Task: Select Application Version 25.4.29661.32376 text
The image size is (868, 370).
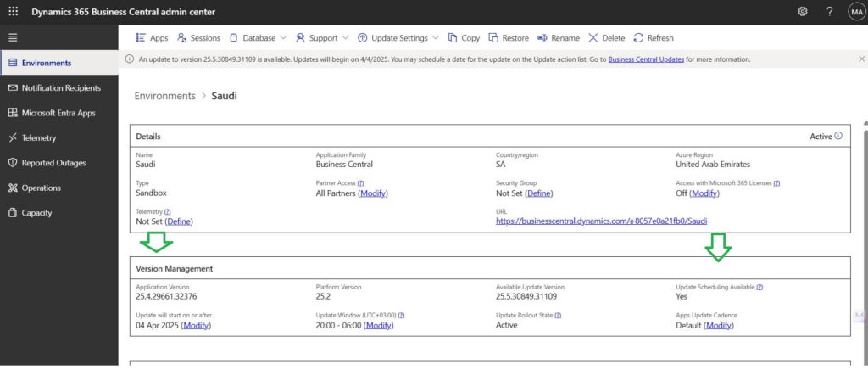Action: coord(167,297)
